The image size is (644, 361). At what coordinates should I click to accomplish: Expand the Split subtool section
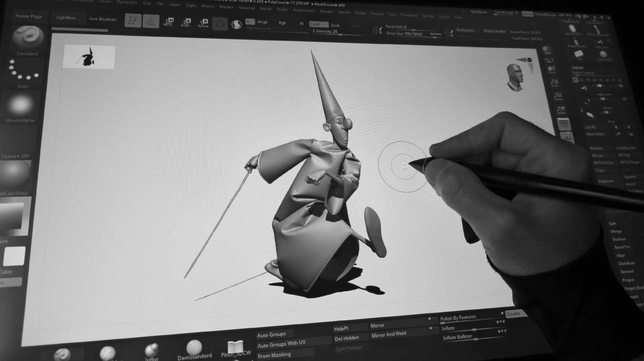pos(612,224)
